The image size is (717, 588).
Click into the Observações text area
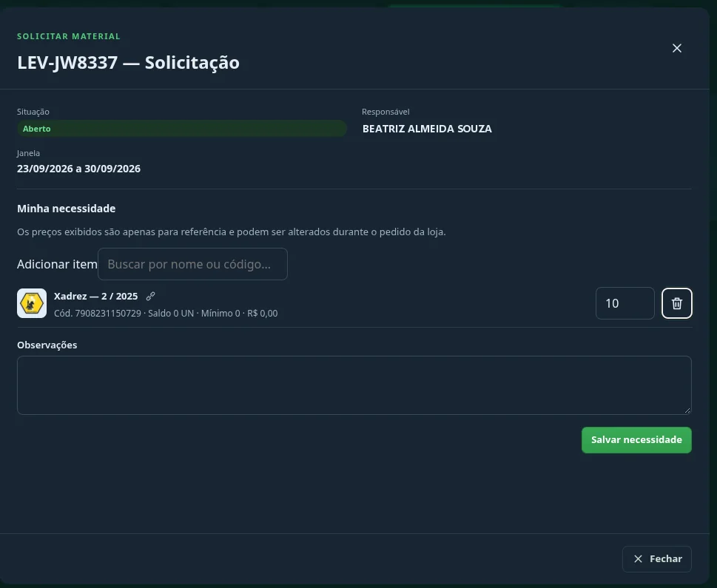click(354, 385)
